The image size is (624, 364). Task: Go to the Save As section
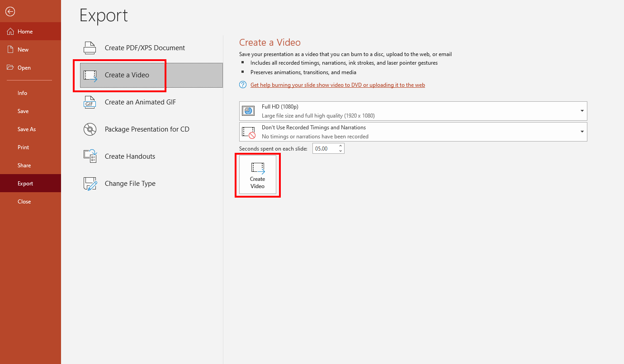pyautogui.click(x=26, y=129)
